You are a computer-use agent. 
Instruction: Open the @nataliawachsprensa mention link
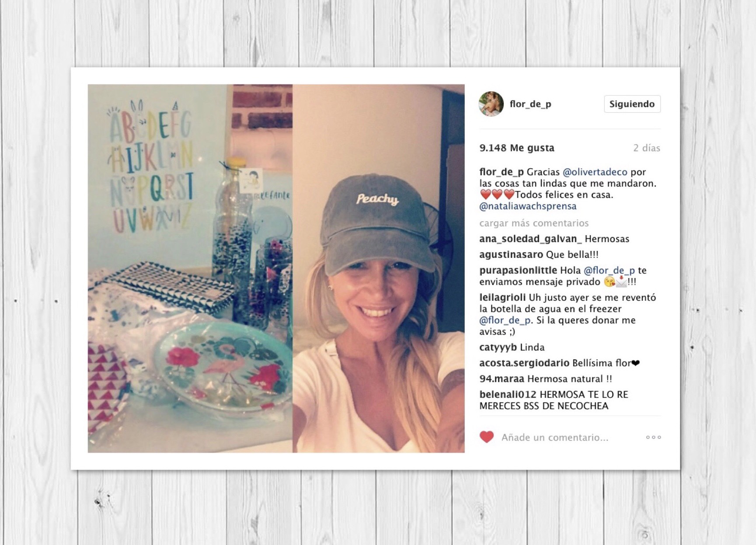pyautogui.click(x=528, y=206)
